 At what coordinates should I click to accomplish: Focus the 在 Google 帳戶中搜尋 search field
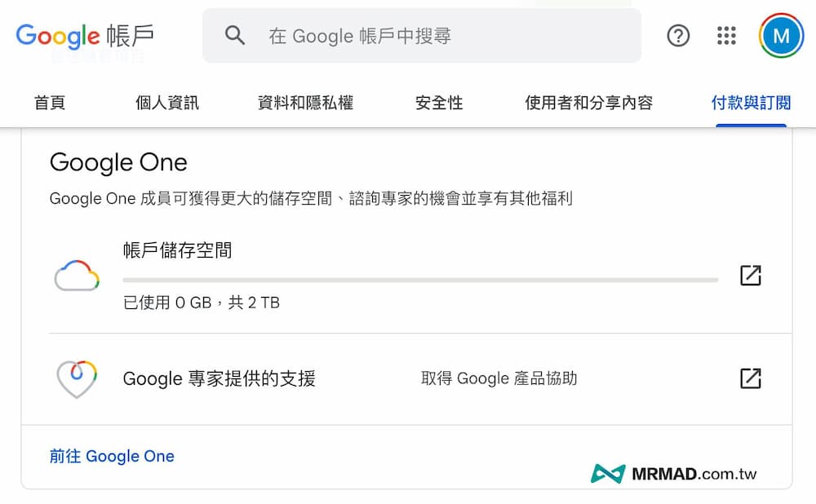pyautogui.click(x=441, y=36)
